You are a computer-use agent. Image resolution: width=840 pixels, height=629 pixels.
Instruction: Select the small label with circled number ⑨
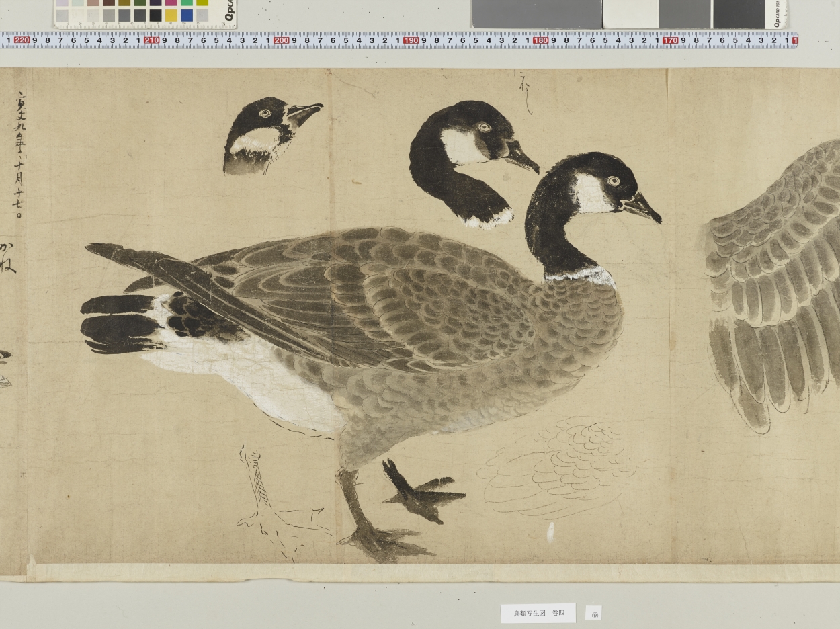593,613
